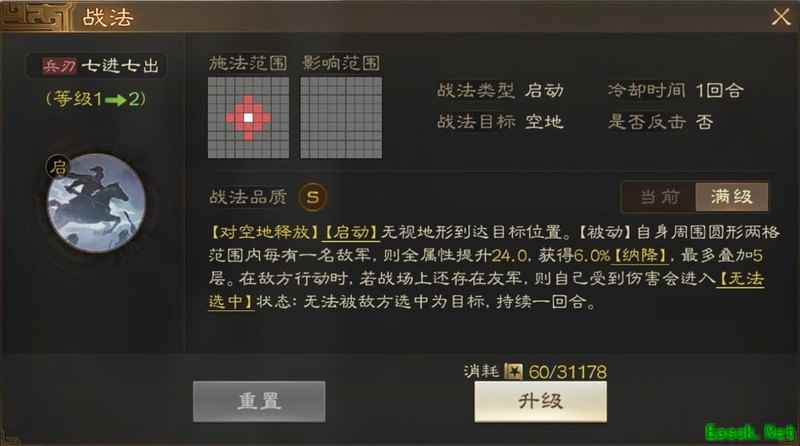Click the S quality rating badge
The image size is (800, 446).
[313, 197]
